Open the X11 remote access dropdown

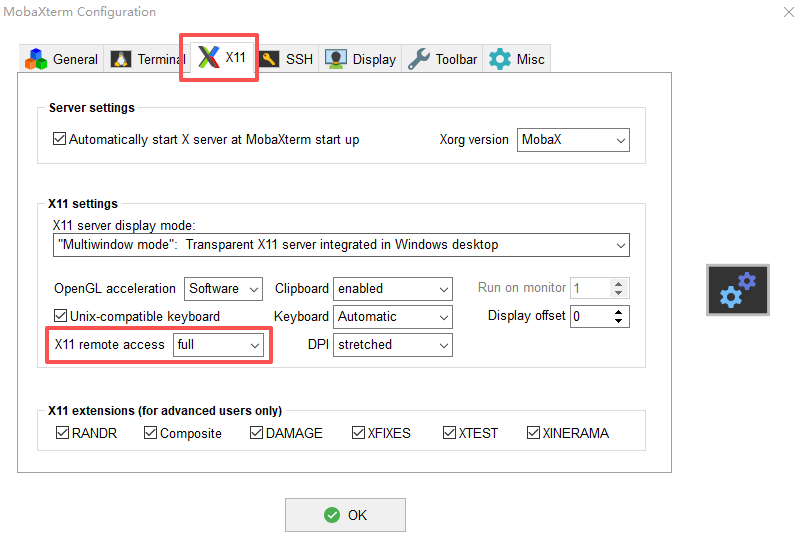coord(219,345)
